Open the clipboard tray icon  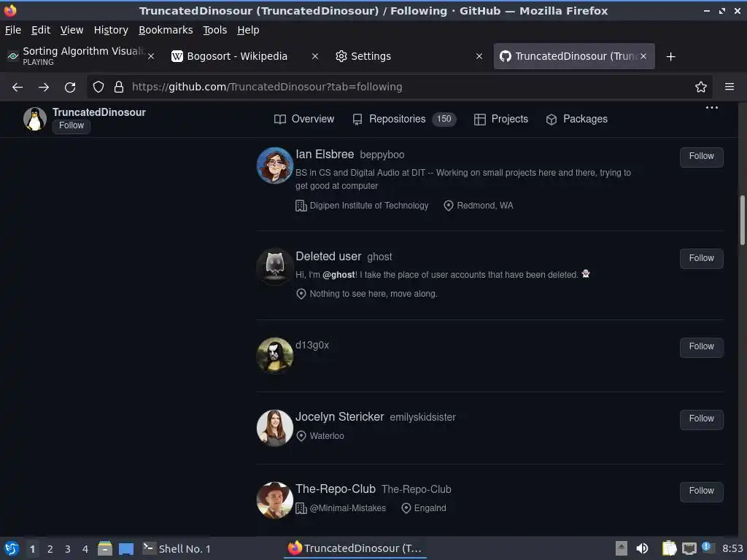click(x=670, y=548)
